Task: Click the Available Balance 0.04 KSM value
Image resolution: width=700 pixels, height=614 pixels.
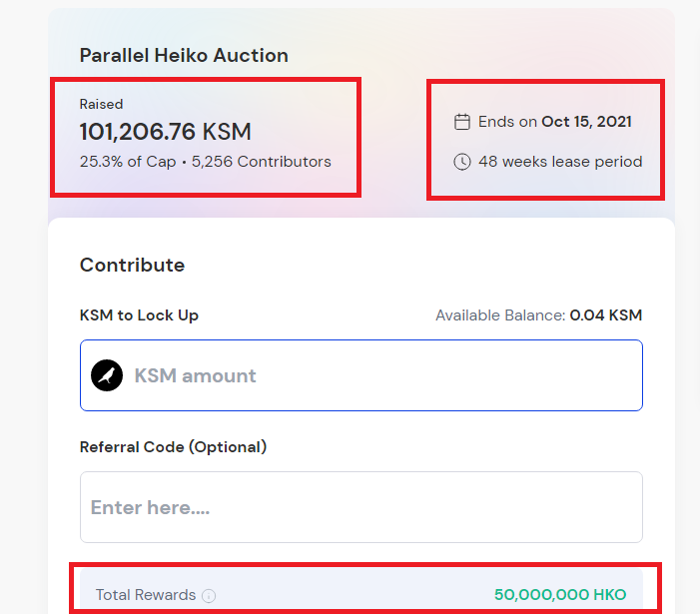Action: 606,315
